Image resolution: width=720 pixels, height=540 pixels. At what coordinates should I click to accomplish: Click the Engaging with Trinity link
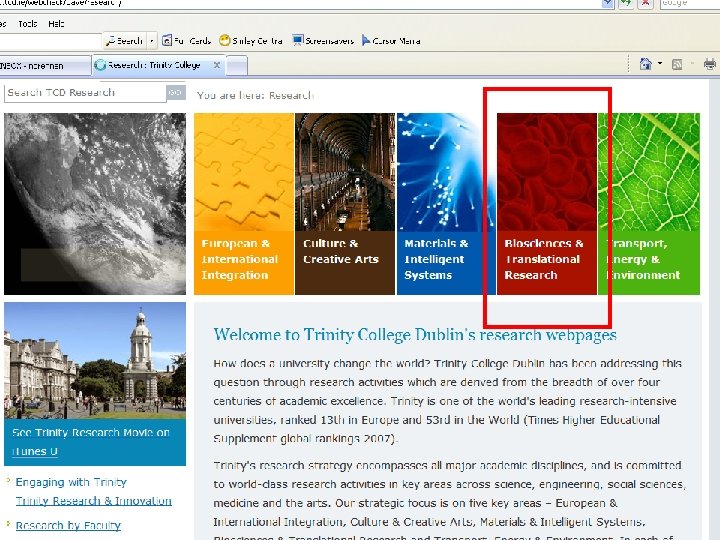coord(71,482)
